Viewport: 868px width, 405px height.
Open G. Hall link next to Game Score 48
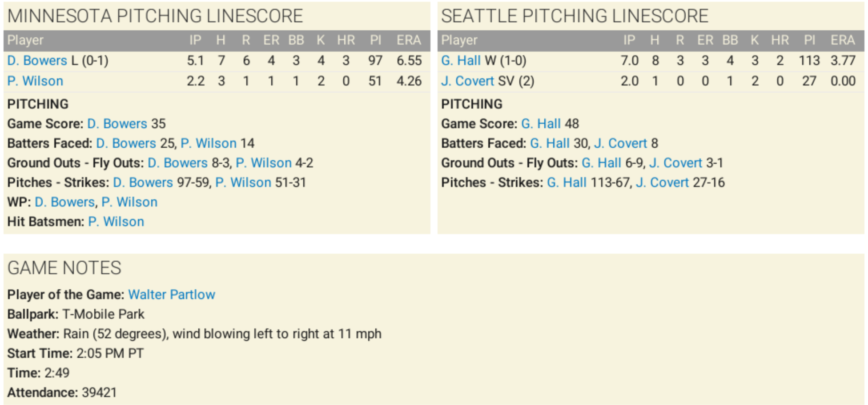[x=541, y=124]
